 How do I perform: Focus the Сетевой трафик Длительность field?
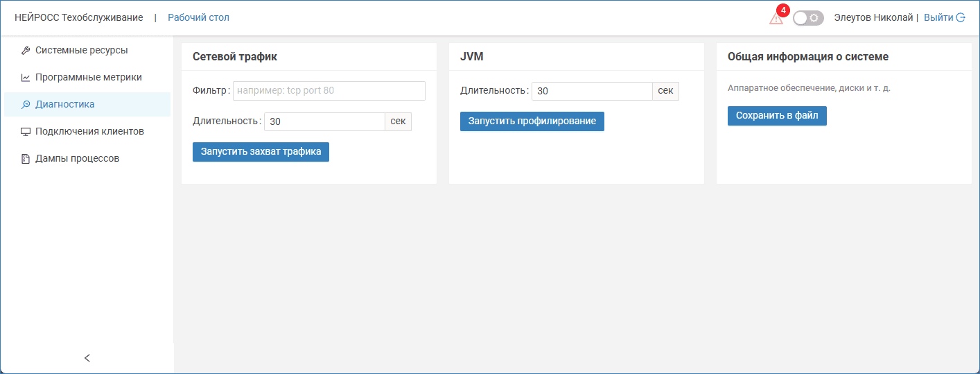(x=324, y=122)
